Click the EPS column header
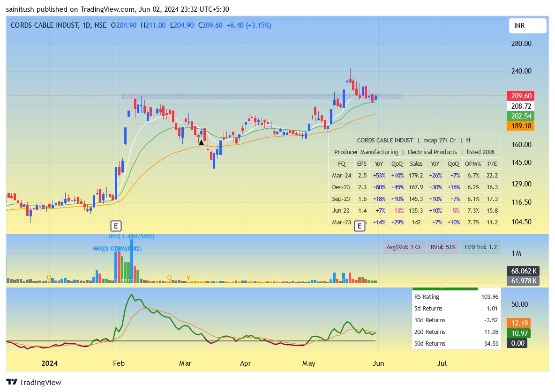The width and height of the screenshot is (555, 392). coord(362,163)
